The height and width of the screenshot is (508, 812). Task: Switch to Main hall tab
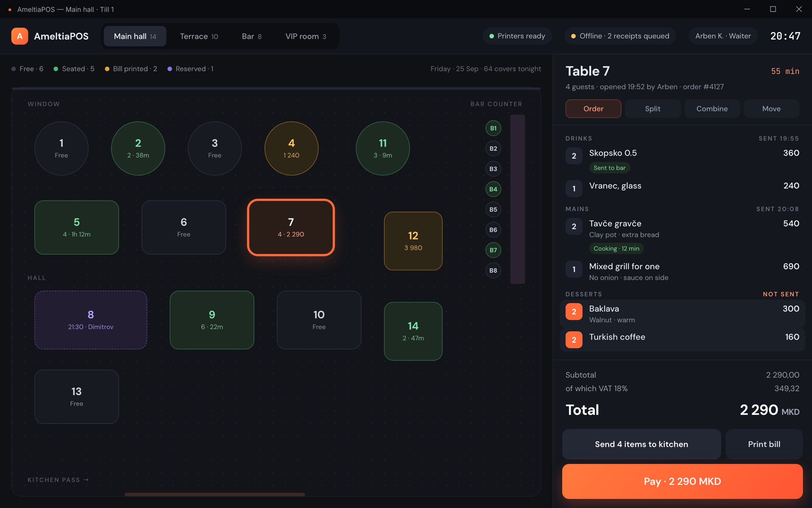(x=135, y=36)
